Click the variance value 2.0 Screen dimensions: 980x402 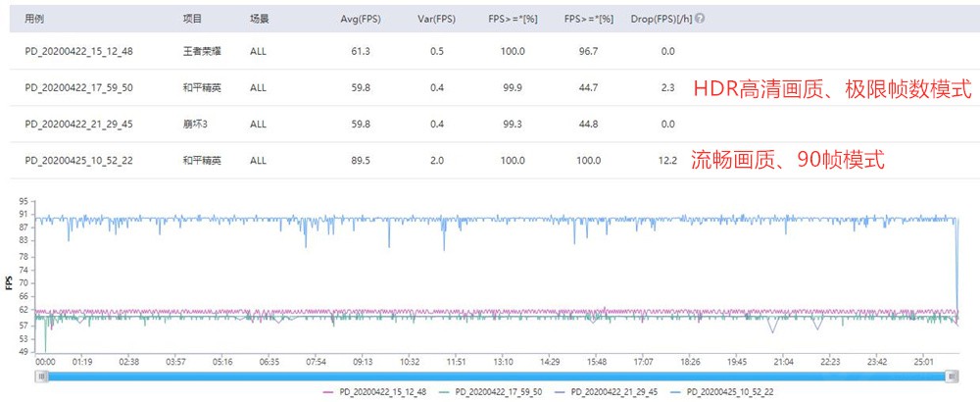(x=437, y=160)
